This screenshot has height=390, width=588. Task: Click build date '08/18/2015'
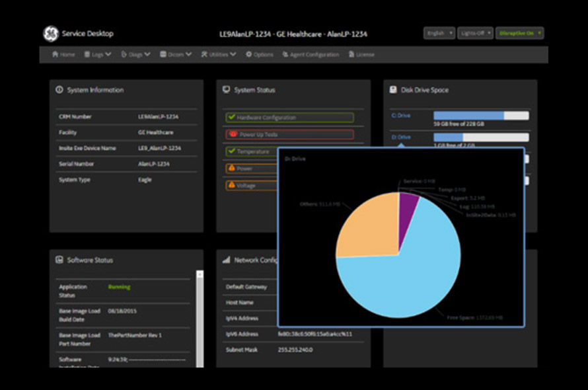pyautogui.click(x=122, y=311)
